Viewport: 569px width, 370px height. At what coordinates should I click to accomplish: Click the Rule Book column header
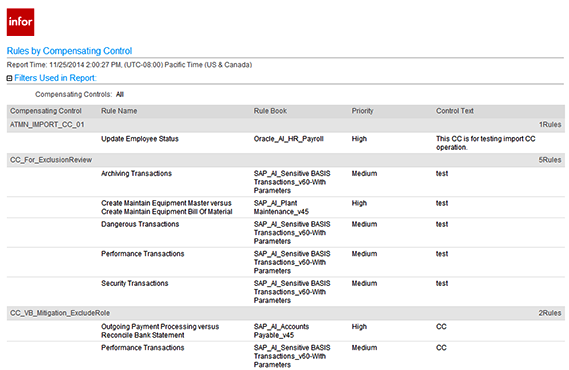point(270,111)
